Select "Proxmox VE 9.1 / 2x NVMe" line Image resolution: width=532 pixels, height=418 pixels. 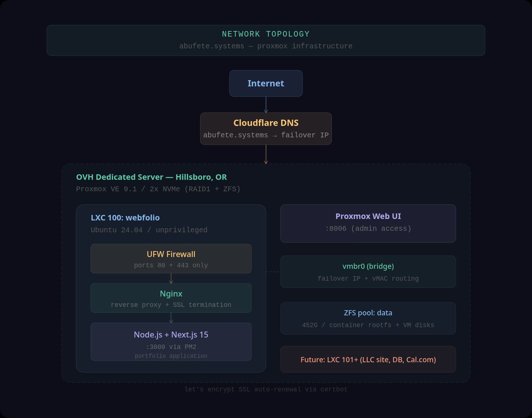158,189
